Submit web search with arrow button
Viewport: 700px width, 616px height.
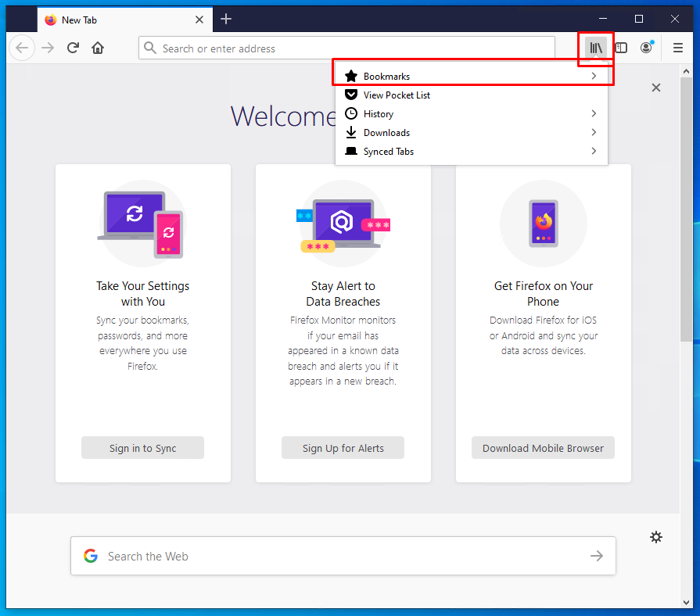point(597,556)
